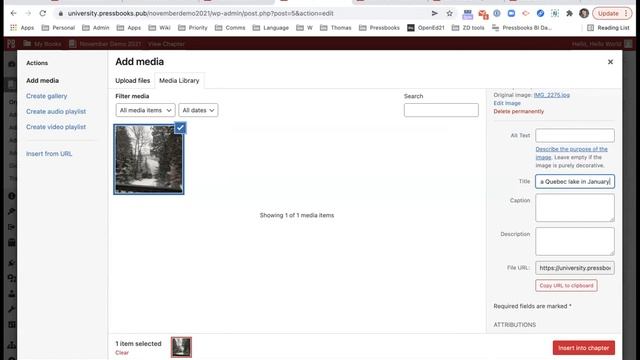Click Create audio playlist
The width and height of the screenshot is (640, 360).
coord(56,112)
